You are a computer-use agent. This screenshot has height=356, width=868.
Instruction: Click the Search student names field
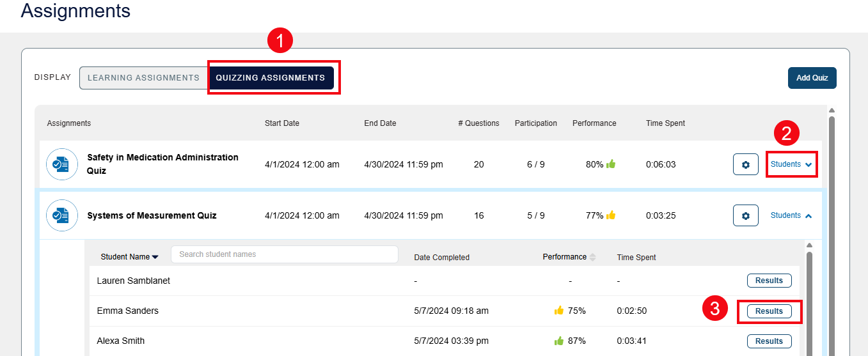285,254
